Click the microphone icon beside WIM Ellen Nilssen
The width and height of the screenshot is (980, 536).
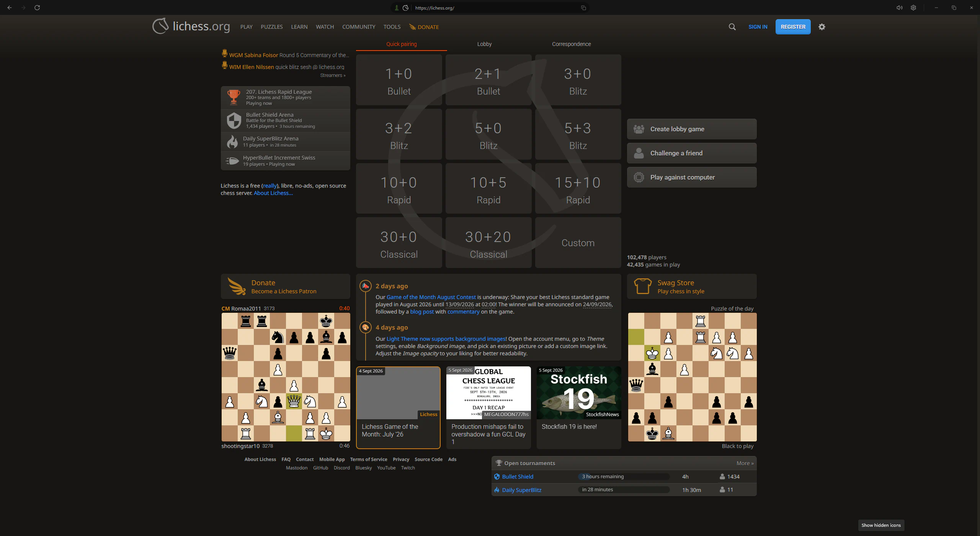click(225, 65)
